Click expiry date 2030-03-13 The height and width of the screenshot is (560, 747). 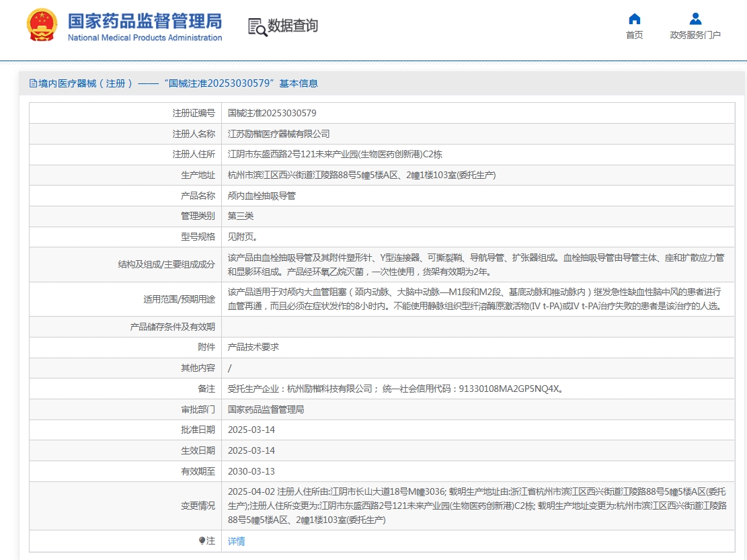(x=251, y=471)
